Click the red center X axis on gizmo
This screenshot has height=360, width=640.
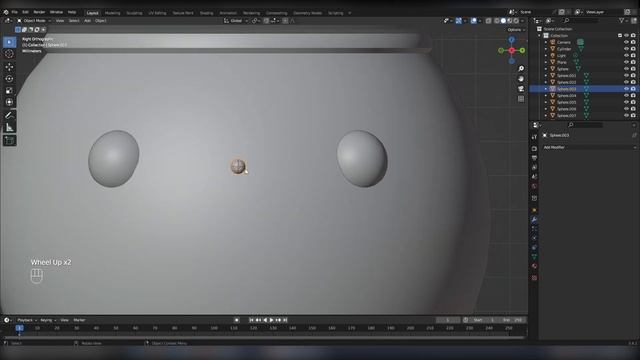tap(511, 50)
